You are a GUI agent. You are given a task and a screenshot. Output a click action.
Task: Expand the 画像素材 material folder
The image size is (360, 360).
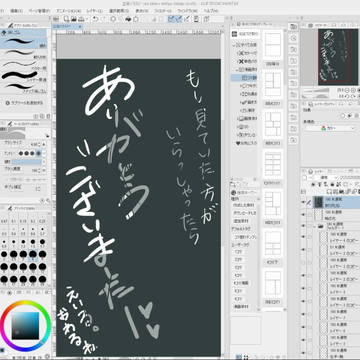coord(238,118)
